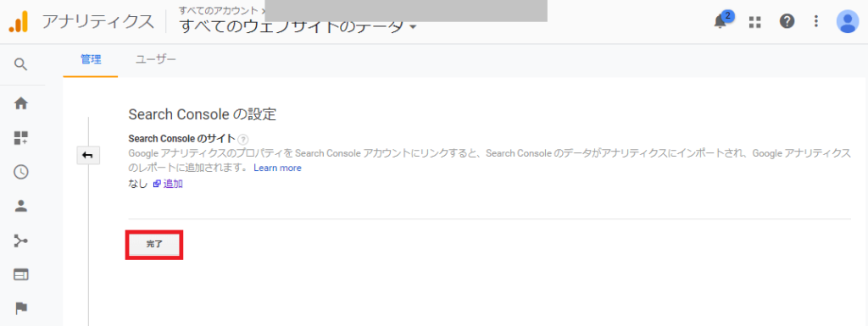
Task: Click the Search Console の設定 heading
Action: click(x=202, y=114)
